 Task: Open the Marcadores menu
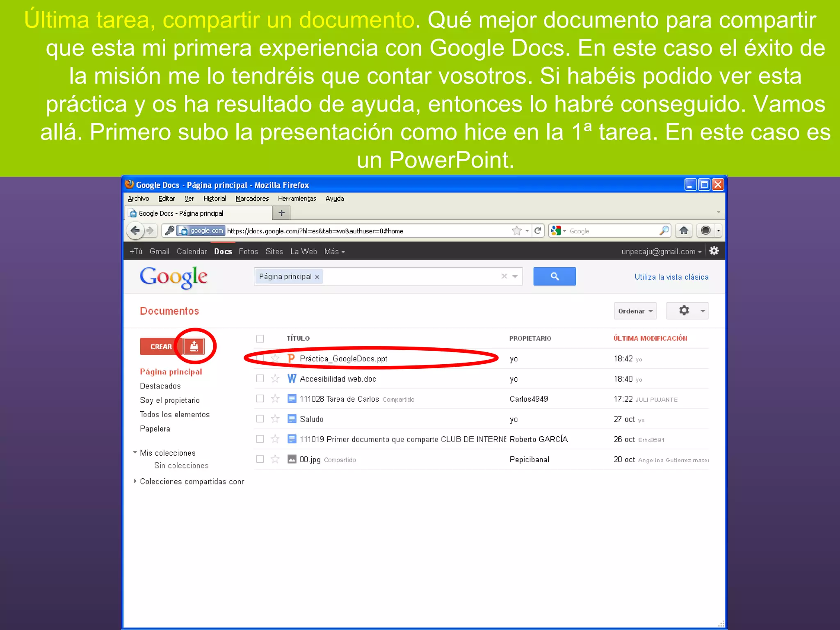coord(252,199)
